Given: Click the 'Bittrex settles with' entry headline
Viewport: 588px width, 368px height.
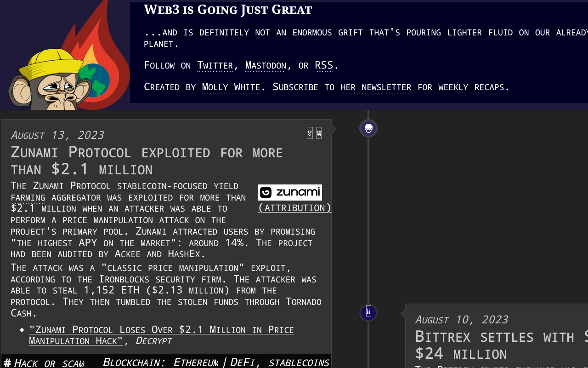Looking at the screenshot, I should click(x=501, y=345).
